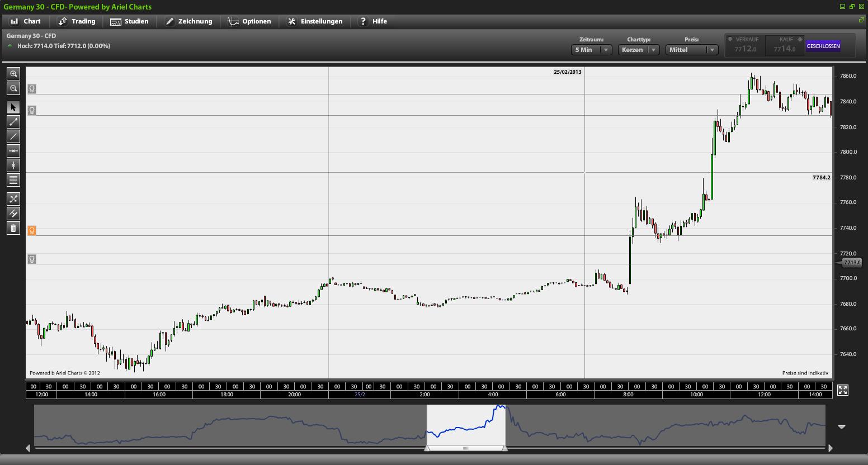Select the trend line segment drawing tool
Image resolution: width=868 pixels, height=465 pixels.
click(x=13, y=122)
